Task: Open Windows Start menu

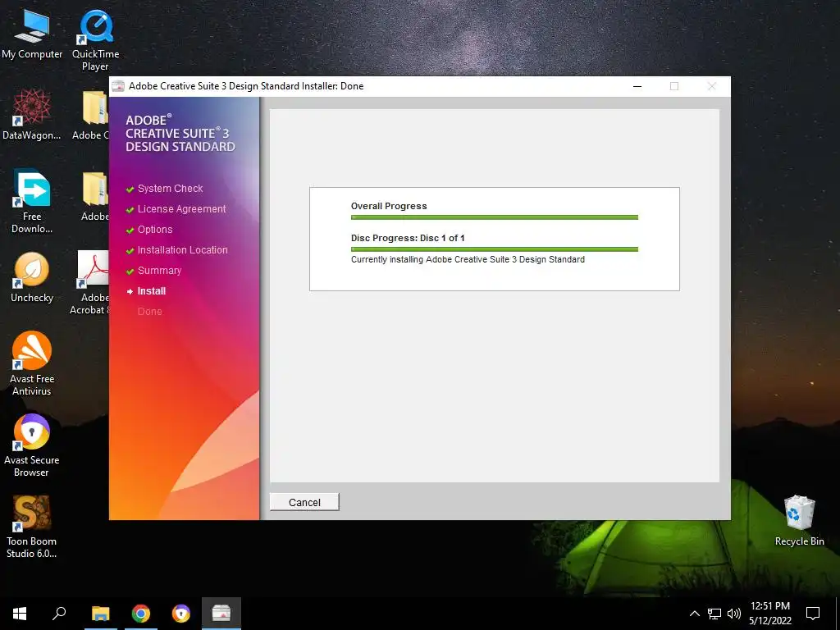Action: tap(20, 614)
